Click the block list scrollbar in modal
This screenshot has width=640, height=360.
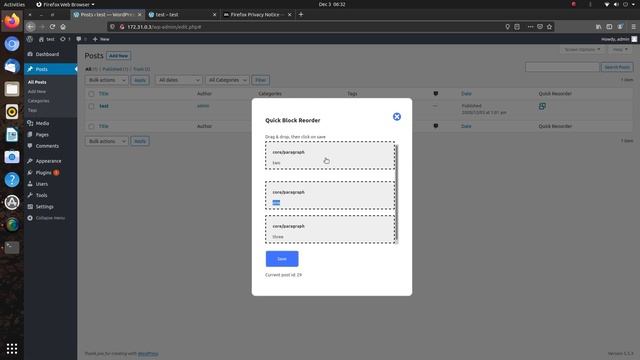point(397,192)
